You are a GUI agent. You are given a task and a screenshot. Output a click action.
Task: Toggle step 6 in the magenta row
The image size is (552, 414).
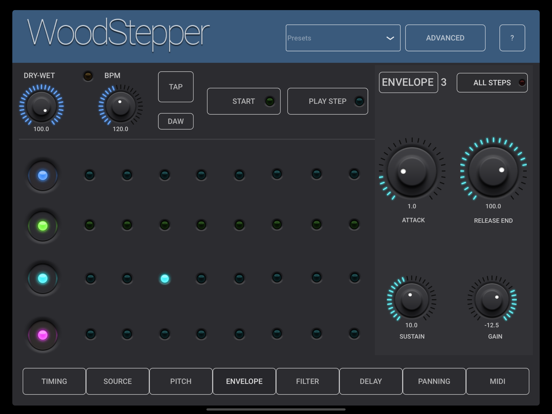tap(277, 333)
